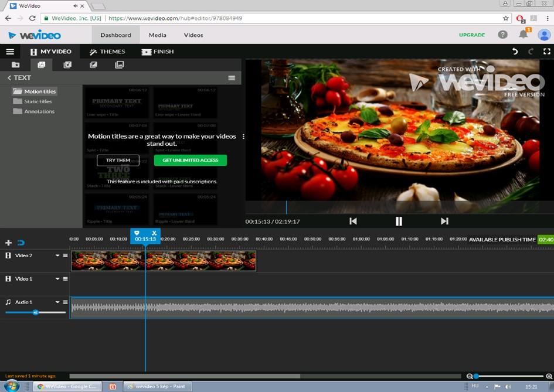This screenshot has height=392, width=554.
Task: Open the hamburger main menu
Action: (10, 52)
